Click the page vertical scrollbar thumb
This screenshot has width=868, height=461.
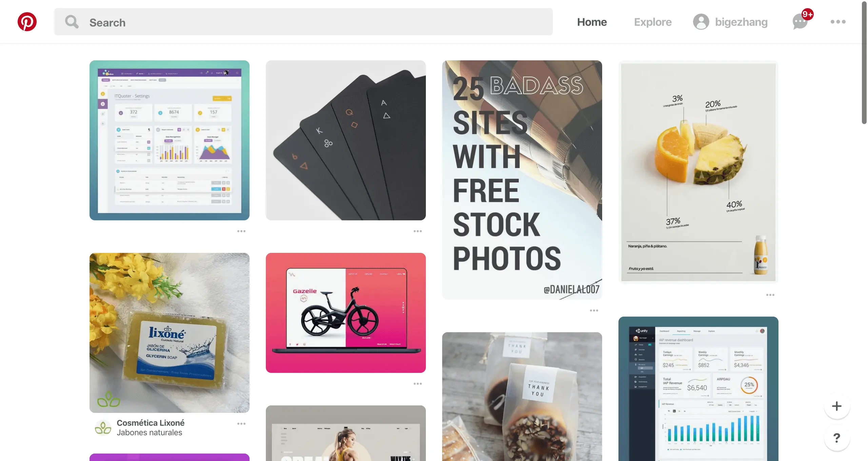[x=864, y=63]
